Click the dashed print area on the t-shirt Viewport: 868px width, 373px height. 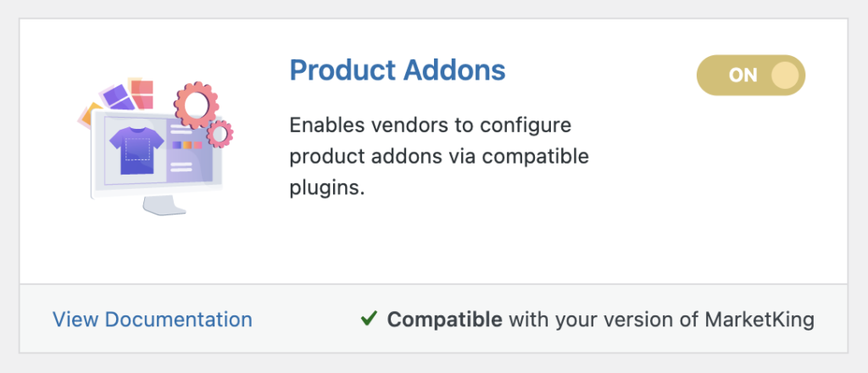136,149
